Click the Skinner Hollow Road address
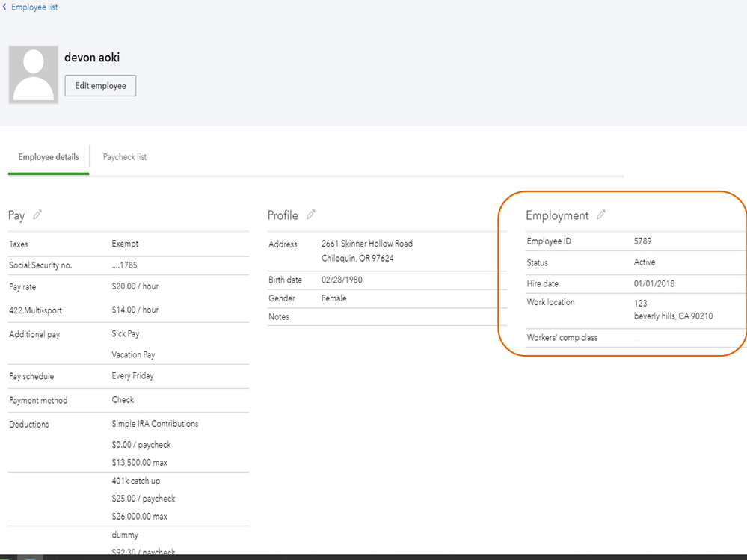747x560 pixels. (x=367, y=244)
